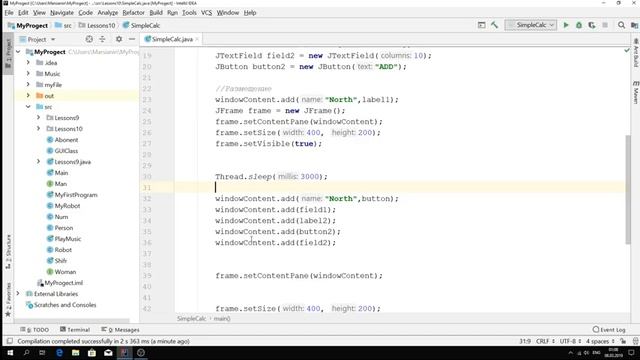Change the UTF-8 file encoding
The height and width of the screenshot is (360, 640).
tap(570, 341)
